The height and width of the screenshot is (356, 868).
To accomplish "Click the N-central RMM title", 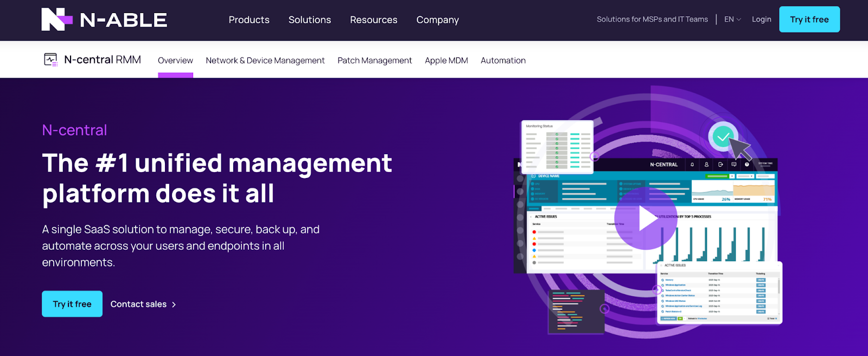I will tap(103, 60).
